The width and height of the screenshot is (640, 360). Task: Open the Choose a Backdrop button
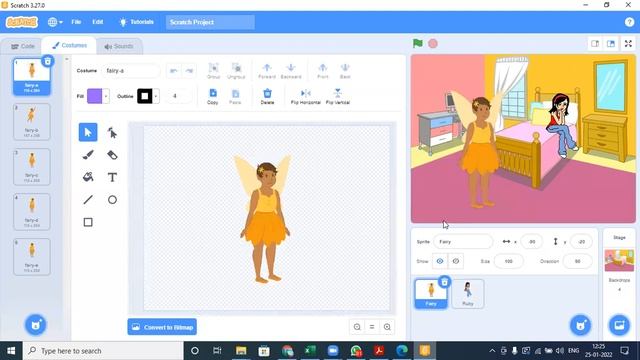(x=619, y=325)
